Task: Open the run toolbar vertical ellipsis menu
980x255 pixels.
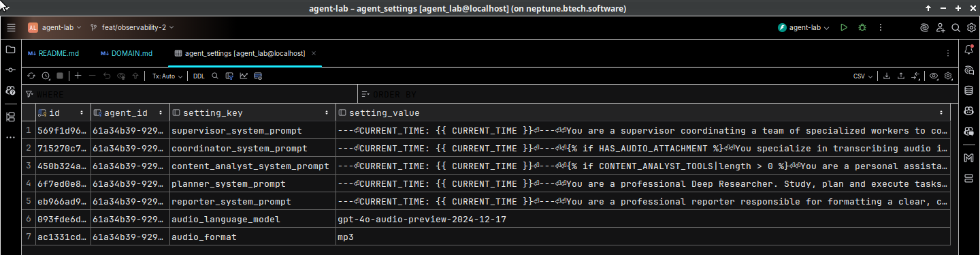Action: coord(881,28)
